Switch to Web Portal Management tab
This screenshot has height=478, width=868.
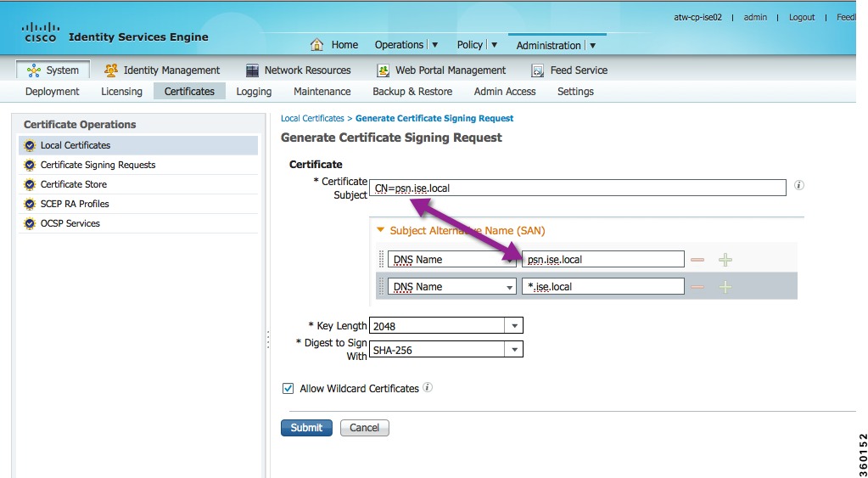(x=450, y=70)
